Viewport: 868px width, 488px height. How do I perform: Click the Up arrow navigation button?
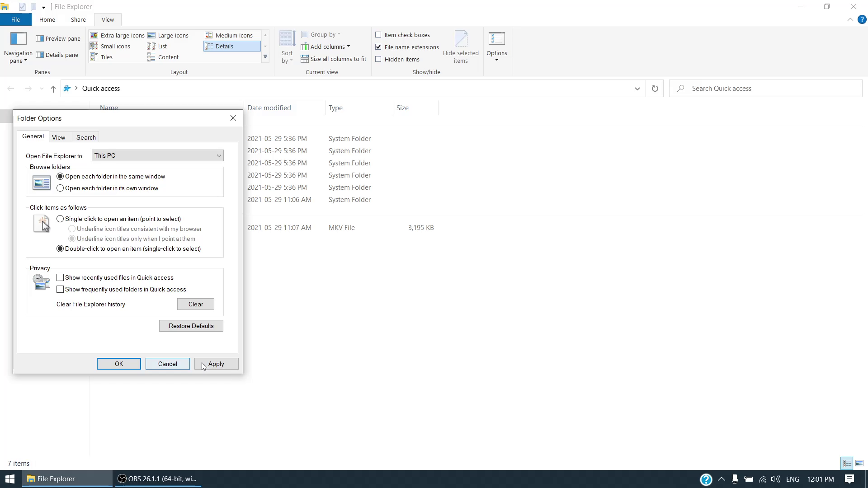point(53,89)
